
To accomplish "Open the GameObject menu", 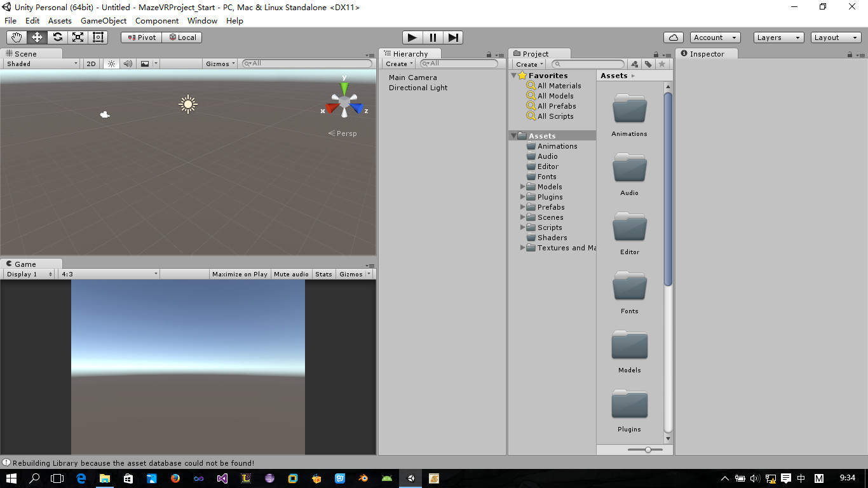I will coord(104,20).
